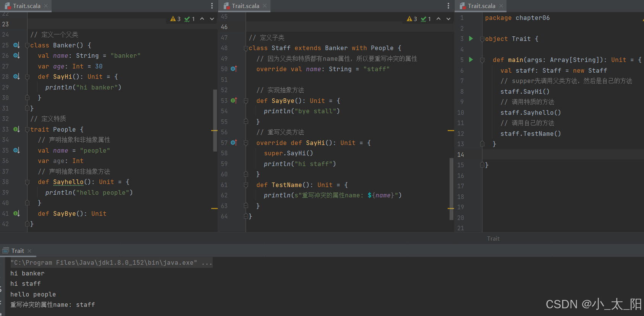Viewport: 644px width, 316px height.
Task: Click overriding gutter icon at line 50
Action: coord(234,69)
